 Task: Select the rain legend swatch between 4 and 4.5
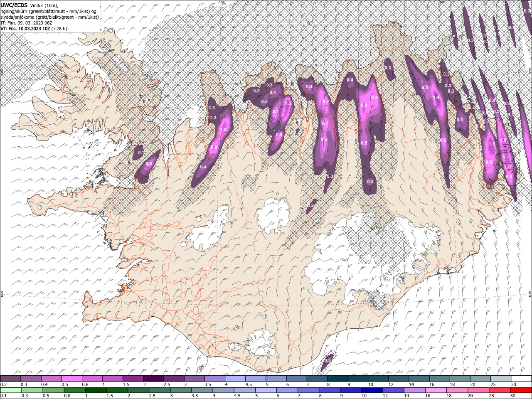223,390
